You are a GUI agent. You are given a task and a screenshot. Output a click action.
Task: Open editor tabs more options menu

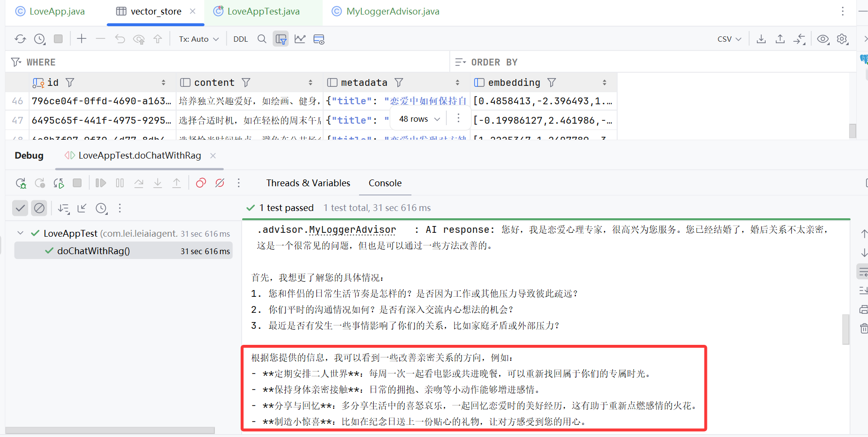[843, 11]
